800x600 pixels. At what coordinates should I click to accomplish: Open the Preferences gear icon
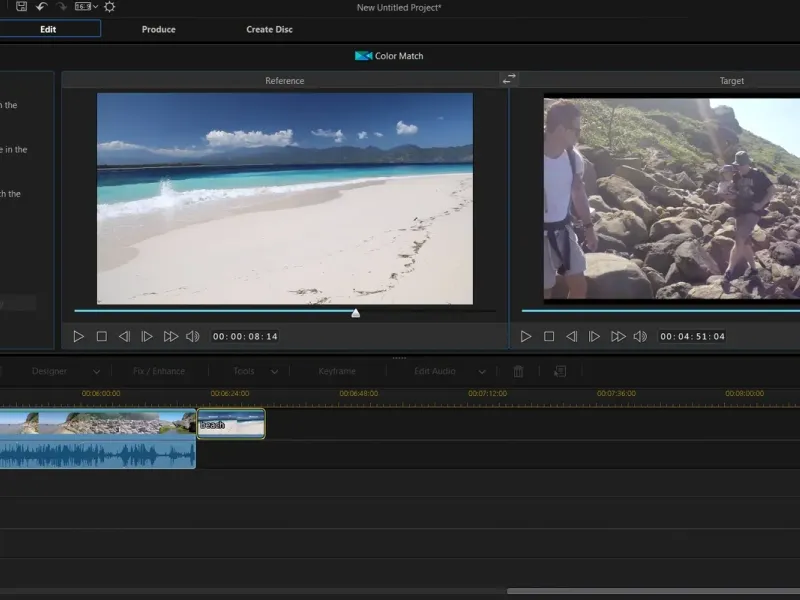tap(109, 7)
